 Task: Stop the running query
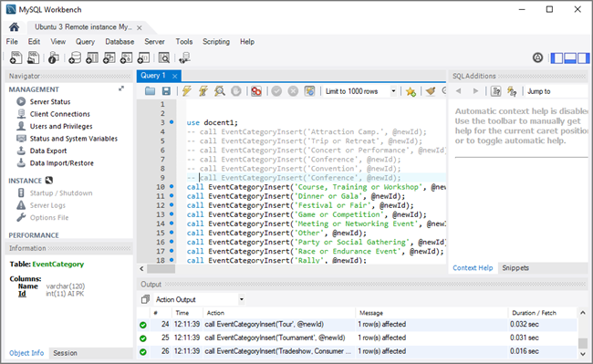click(236, 91)
